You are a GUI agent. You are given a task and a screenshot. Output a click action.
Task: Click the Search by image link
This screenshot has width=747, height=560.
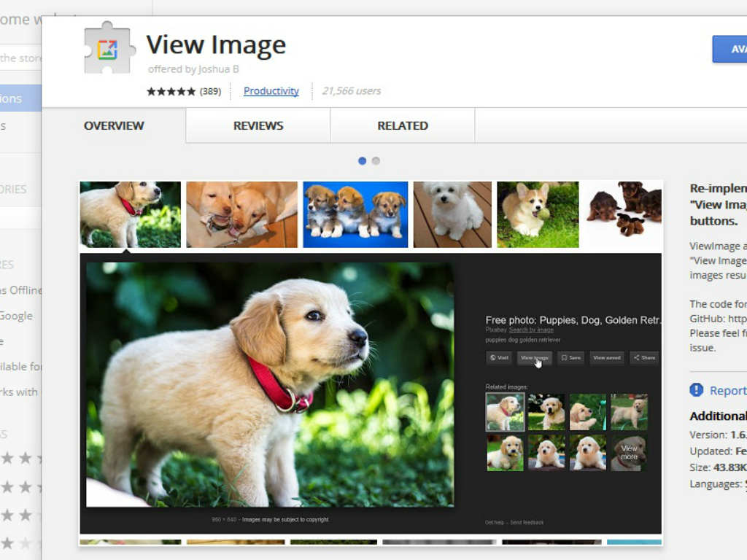click(531, 330)
